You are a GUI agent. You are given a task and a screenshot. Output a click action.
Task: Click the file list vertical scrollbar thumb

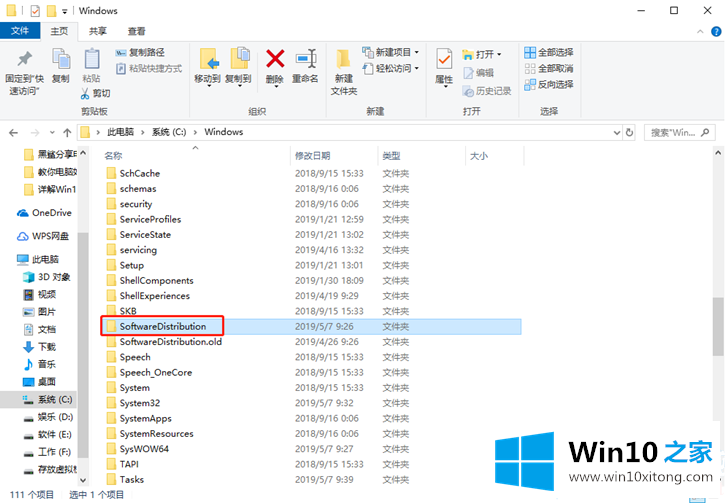718,326
